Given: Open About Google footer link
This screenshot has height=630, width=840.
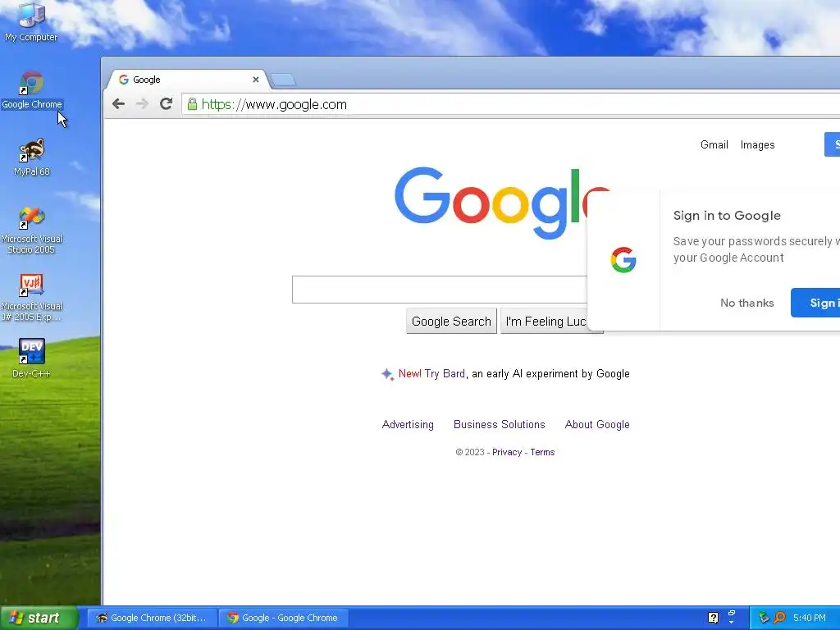Looking at the screenshot, I should (597, 424).
